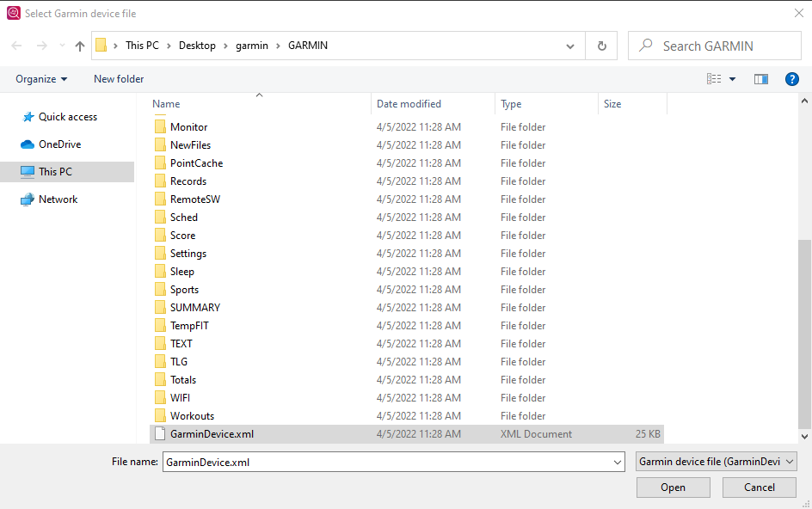This screenshot has width=812, height=509.
Task: Expand the Organize dropdown menu
Action: 41,79
